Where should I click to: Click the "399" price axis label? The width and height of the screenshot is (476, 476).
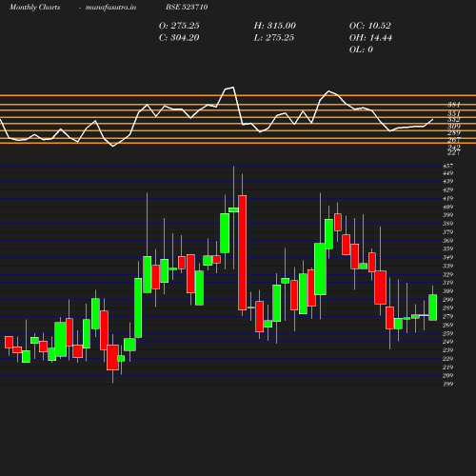coord(448,215)
